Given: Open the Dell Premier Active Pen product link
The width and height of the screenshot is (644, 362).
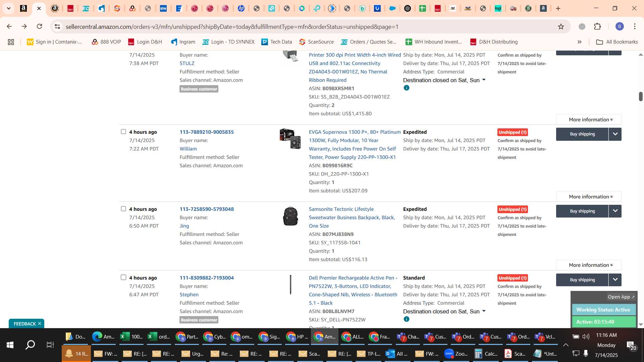Looking at the screenshot, I should coord(353,290).
